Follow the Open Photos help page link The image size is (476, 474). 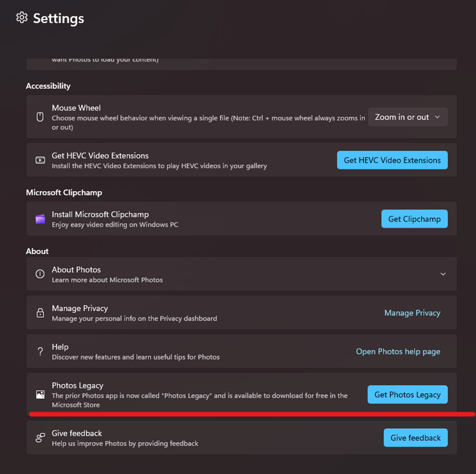(x=398, y=352)
